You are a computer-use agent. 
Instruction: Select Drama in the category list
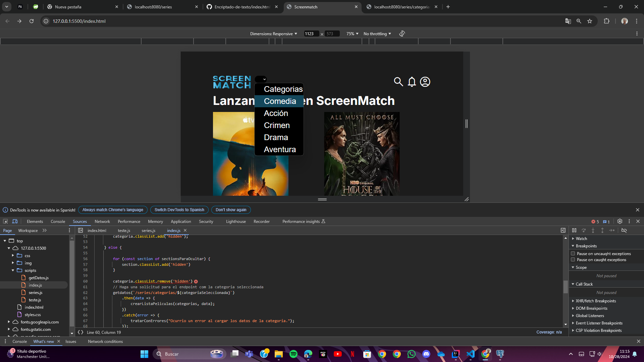point(279,137)
